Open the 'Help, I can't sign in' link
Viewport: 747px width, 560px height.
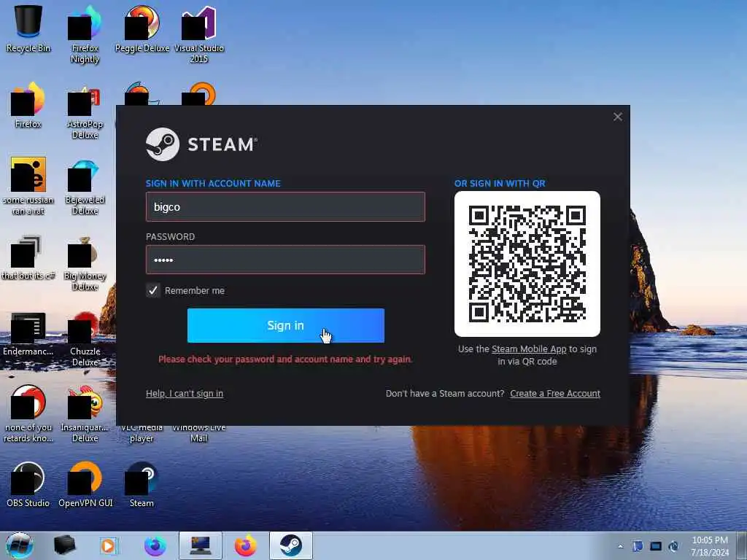(x=185, y=393)
